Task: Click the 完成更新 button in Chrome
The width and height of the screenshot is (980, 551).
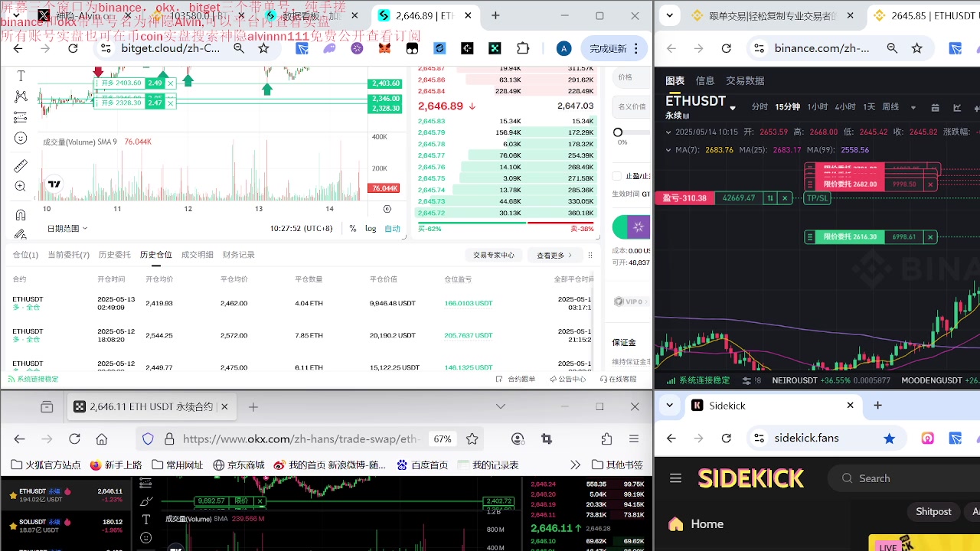Action: [x=614, y=48]
